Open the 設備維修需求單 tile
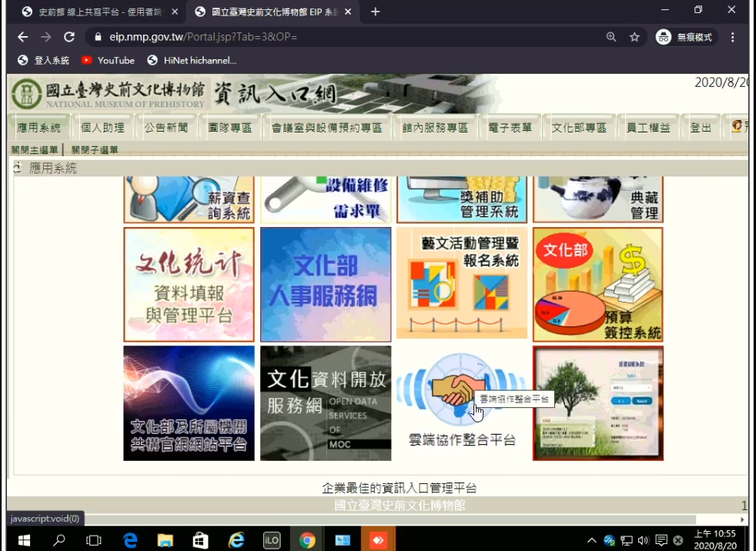 pos(326,199)
